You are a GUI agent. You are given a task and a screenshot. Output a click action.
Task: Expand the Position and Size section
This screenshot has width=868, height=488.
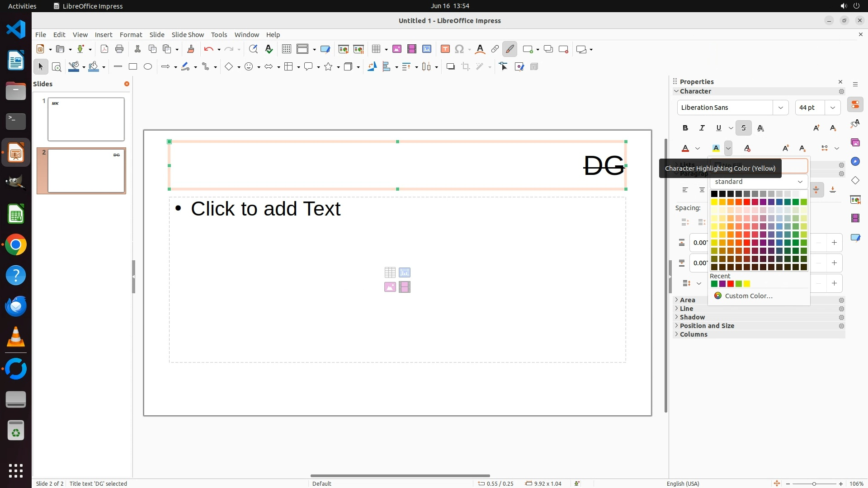(707, 326)
